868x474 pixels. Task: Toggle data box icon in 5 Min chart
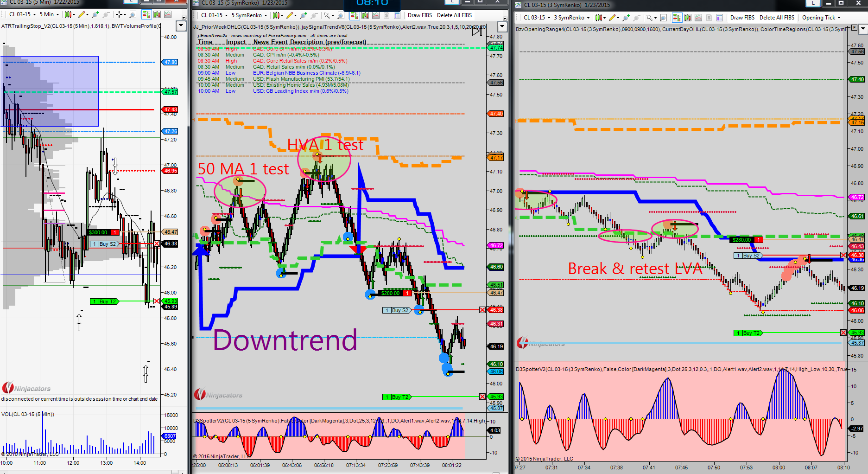[x=157, y=14]
